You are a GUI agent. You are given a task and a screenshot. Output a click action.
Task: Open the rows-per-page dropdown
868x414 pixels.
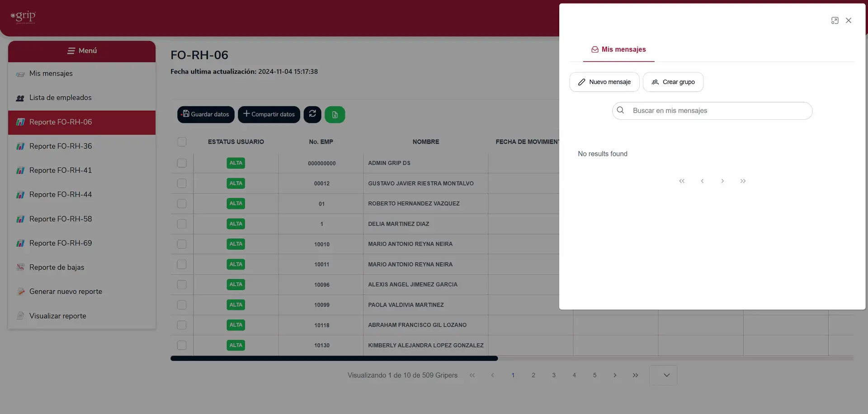[663, 375]
